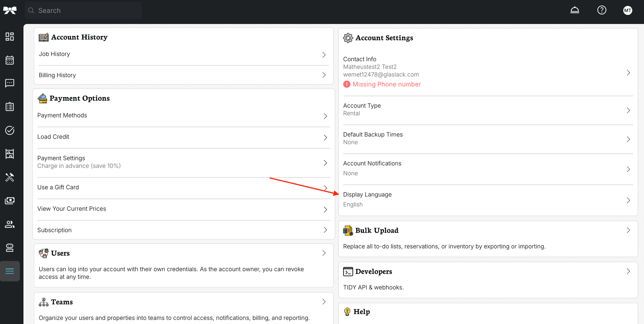
Task: Switch to the highlighted More menu item
Action: [x=10, y=271]
